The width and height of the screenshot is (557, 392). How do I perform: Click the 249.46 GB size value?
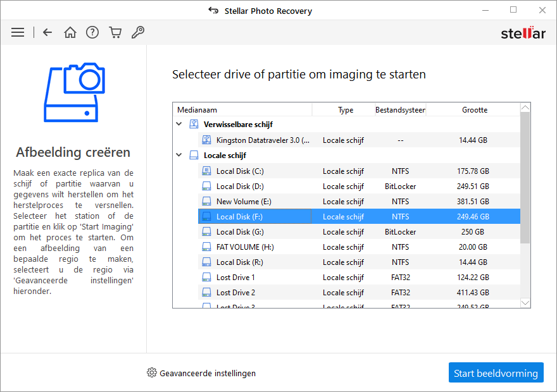473,217
